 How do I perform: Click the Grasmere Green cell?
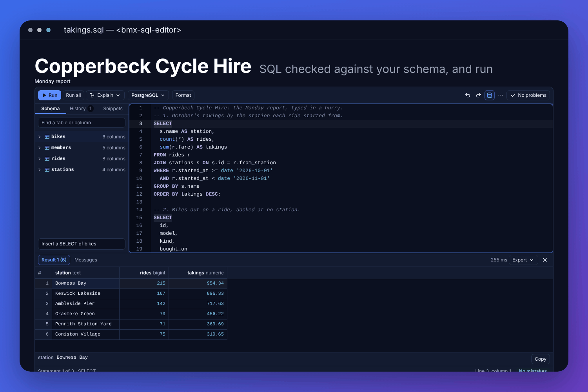point(85,314)
